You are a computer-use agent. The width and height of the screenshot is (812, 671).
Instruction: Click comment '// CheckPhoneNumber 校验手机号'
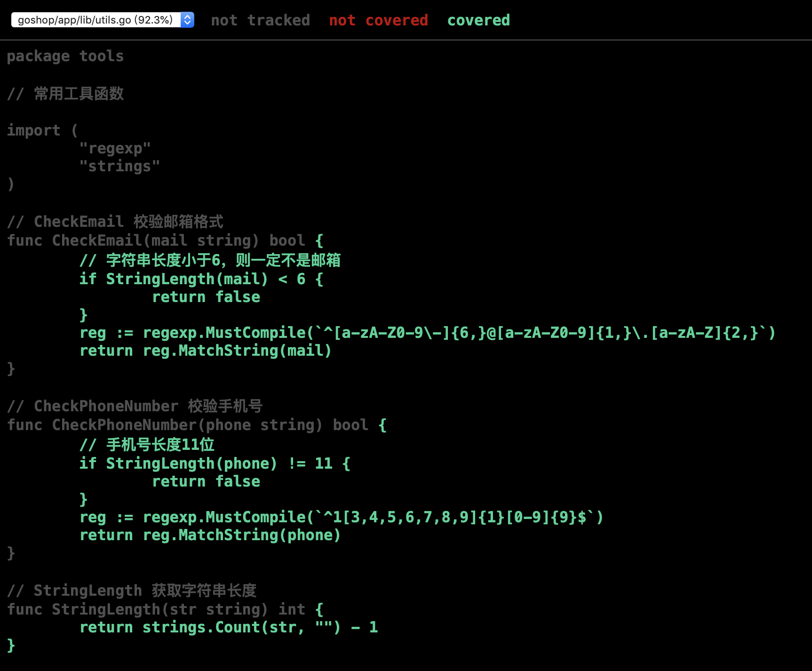135,406
